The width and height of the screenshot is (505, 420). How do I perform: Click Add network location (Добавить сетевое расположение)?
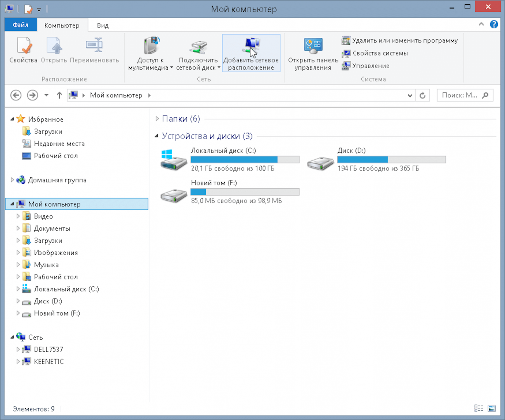click(x=251, y=53)
